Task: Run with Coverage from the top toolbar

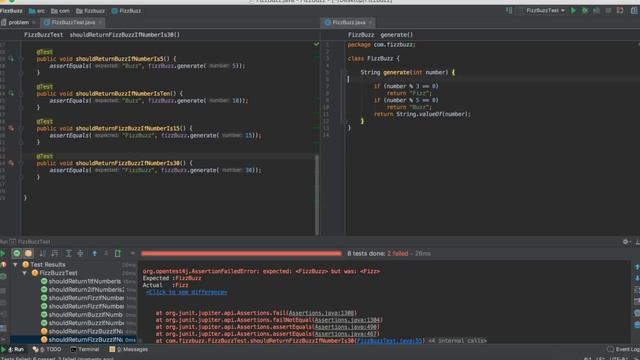Action: (x=597, y=11)
